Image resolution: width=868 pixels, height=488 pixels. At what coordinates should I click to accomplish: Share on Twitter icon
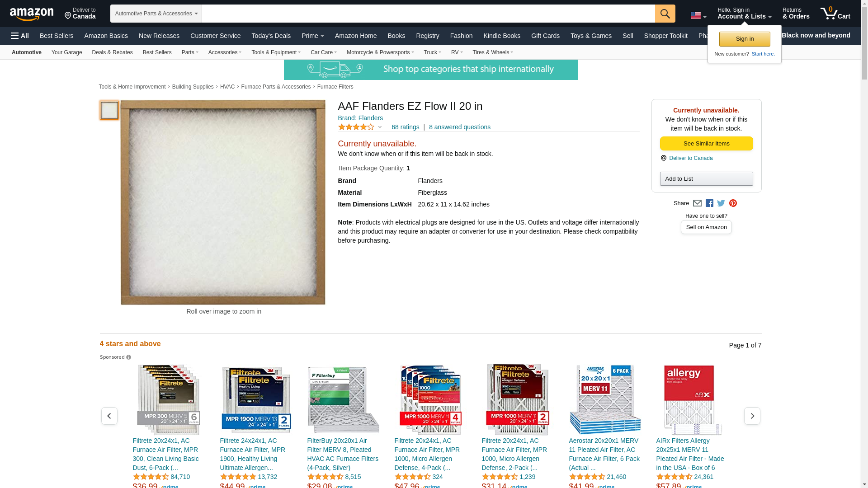[721, 203]
